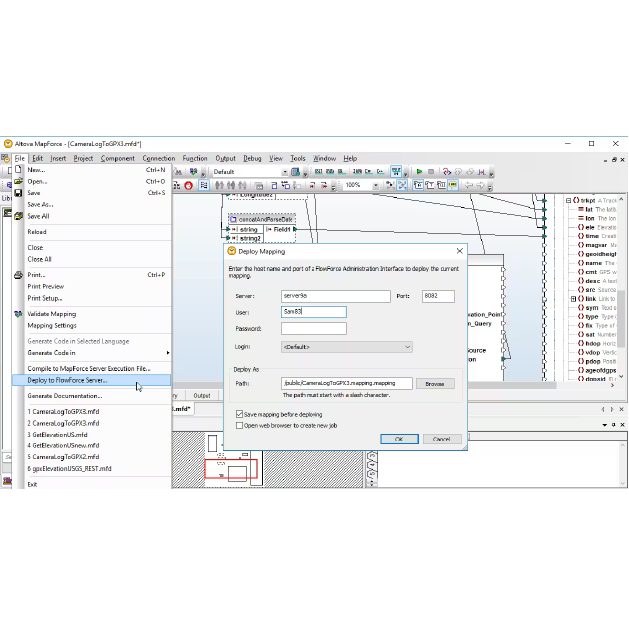This screenshot has height=625, width=629.
Task: Select Compile to MapForce Server Execution File
Action: click(91, 368)
